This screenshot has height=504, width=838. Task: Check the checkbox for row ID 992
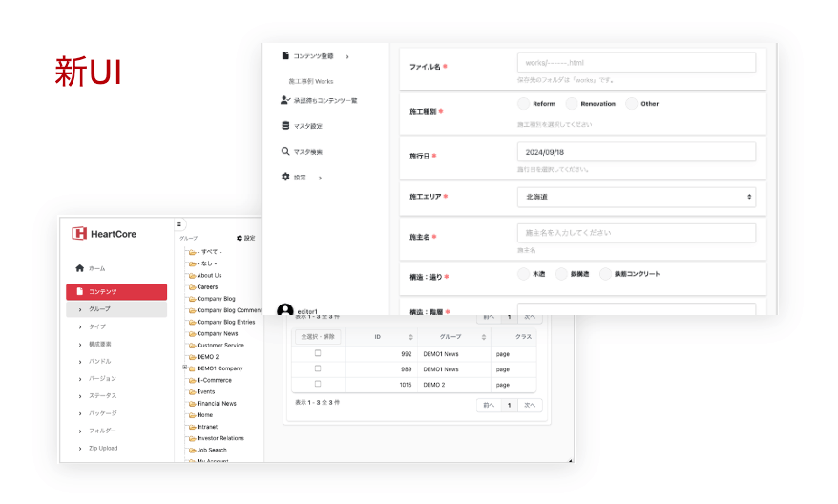click(318, 353)
